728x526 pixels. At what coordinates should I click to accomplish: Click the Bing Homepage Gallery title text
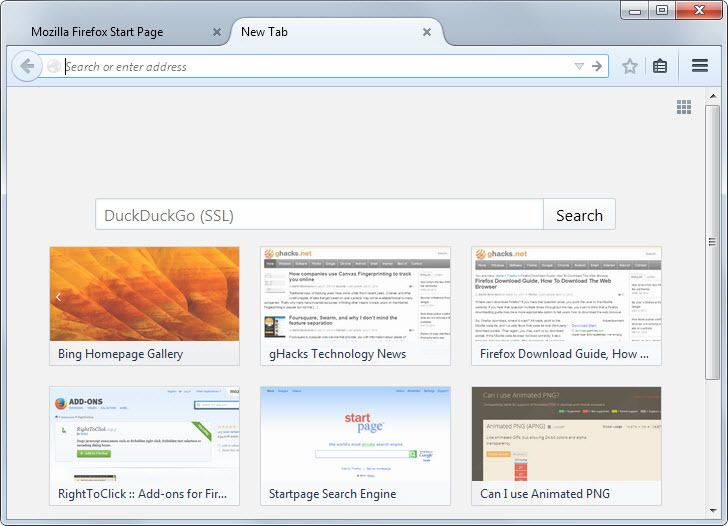click(120, 354)
